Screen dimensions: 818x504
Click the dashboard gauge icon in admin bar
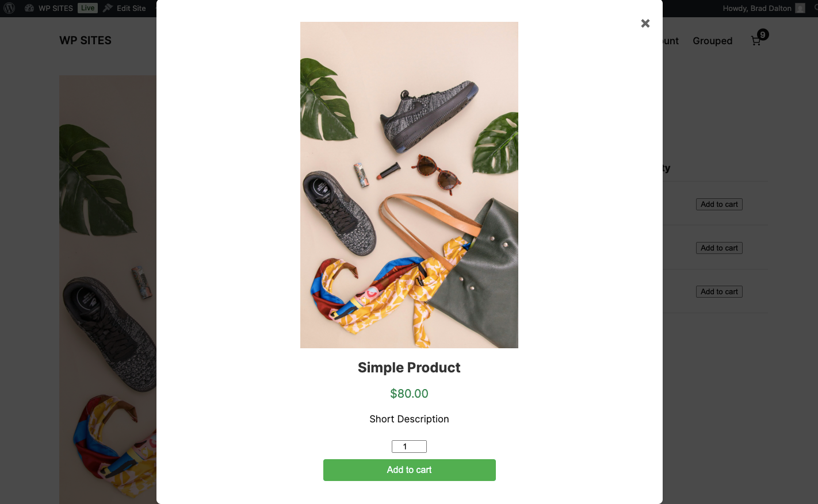coord(29,8)
